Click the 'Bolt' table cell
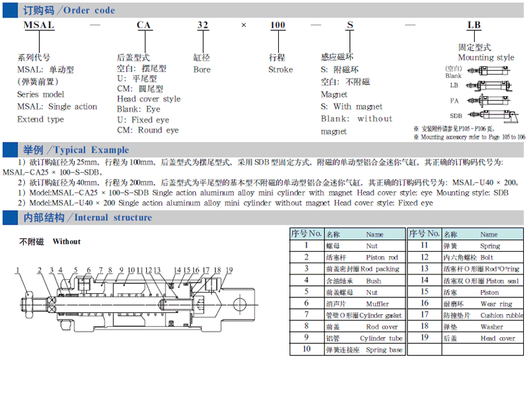This screenshot has height=401, width=532. 482,257
